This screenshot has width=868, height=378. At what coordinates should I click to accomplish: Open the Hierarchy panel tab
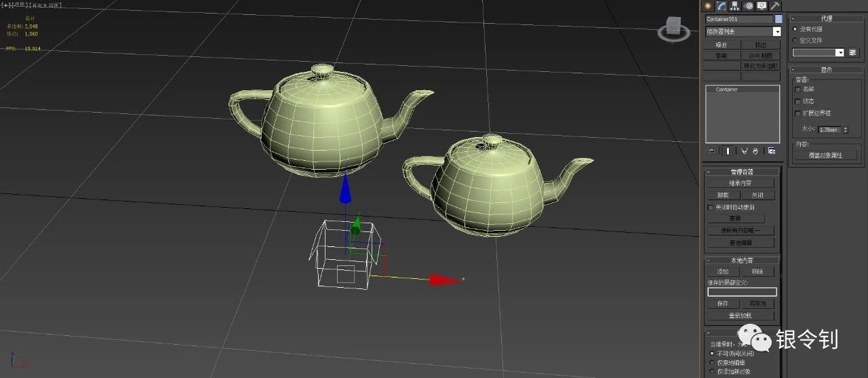coord(735,5)
